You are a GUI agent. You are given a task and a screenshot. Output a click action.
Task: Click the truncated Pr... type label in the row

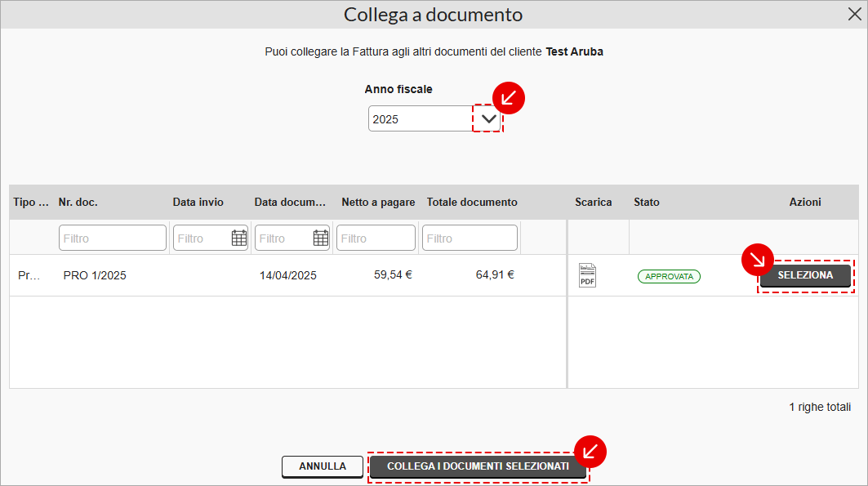coord(27,275)
